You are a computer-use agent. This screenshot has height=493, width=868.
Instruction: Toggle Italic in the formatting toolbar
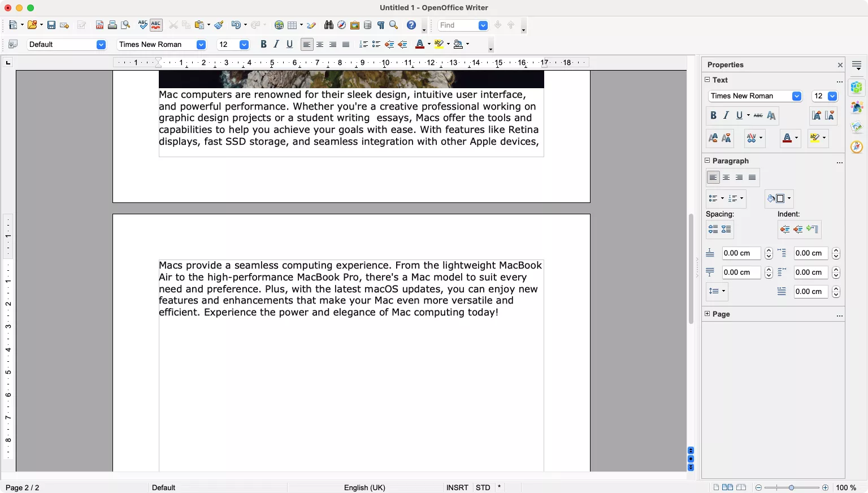click(276, 44)
